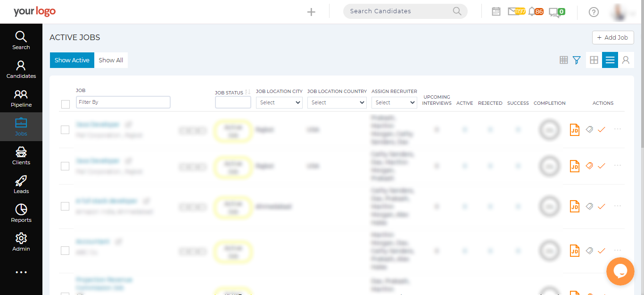Open the help question mark icon
The height and width of the screenshot is (295, 644).
click(x=594, y=12)
